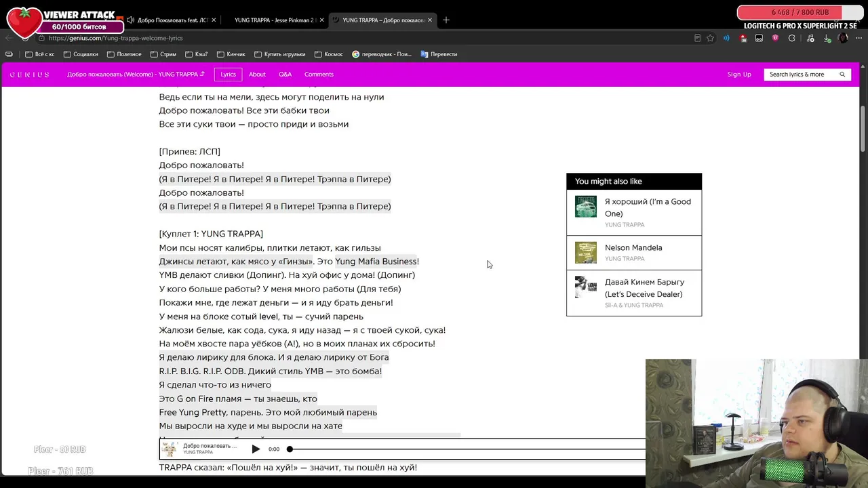This screenshot has height=488, width=868.
Task: Click the Sign Up link
Action: click(739, 75)
